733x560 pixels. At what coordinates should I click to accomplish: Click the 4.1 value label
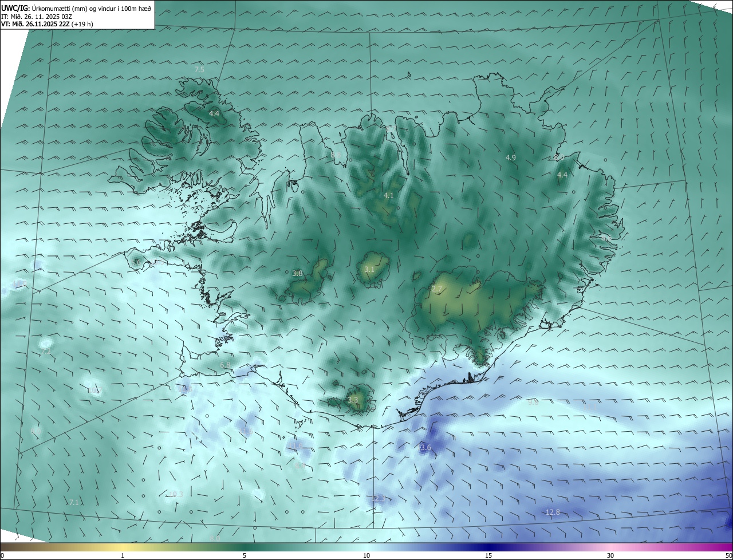coord(389,196)
